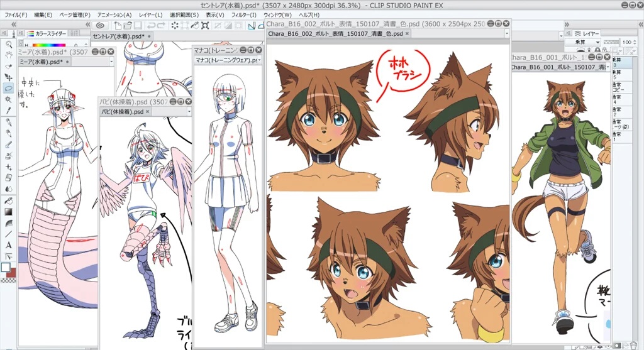
Task: Toggle snap to special ruler icon
Action: (261, 26)
